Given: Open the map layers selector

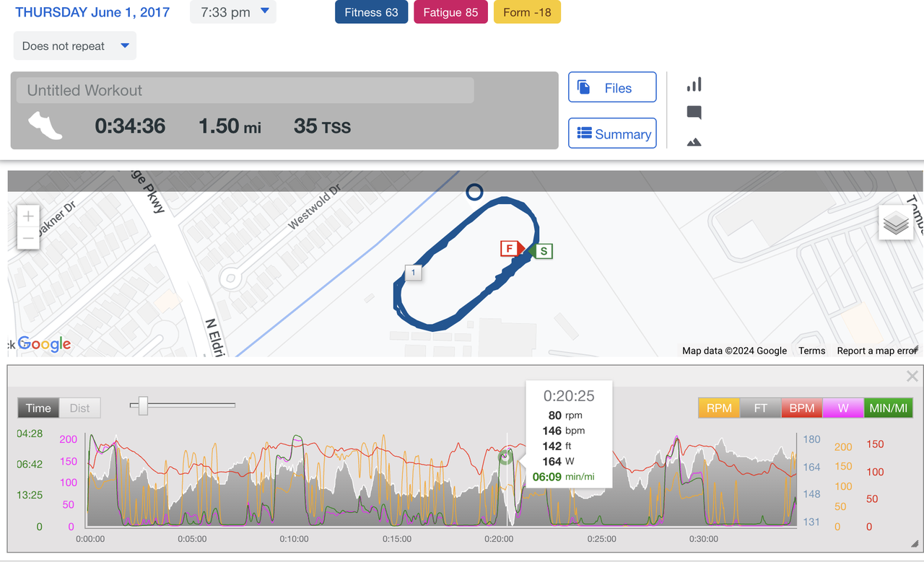Looking at the screenshot, I should click(895, 224).
